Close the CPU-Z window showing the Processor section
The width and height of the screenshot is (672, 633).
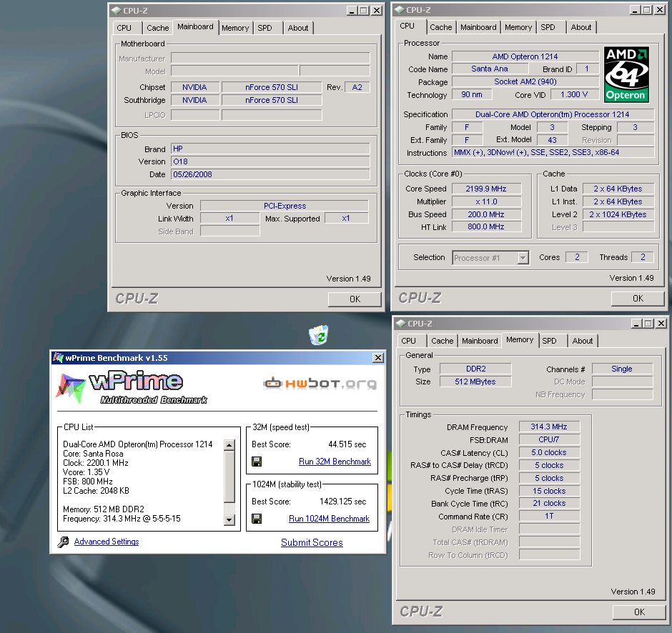coord(660,10)
